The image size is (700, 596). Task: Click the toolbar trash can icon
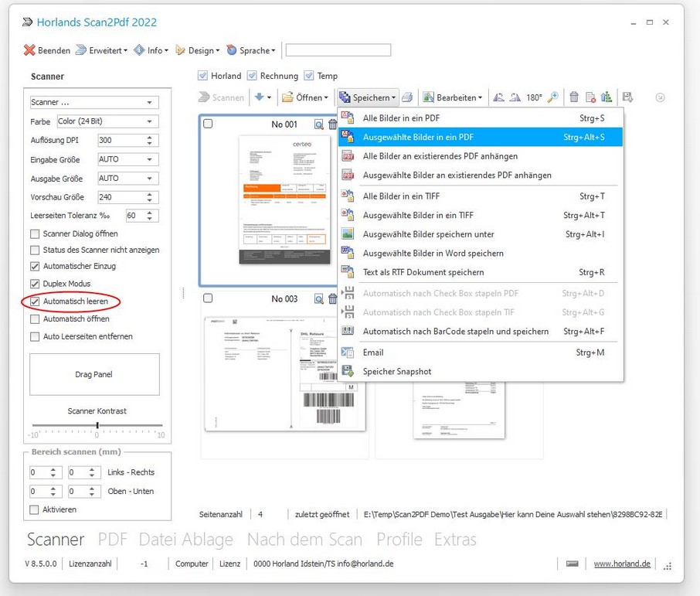point(574,97)
